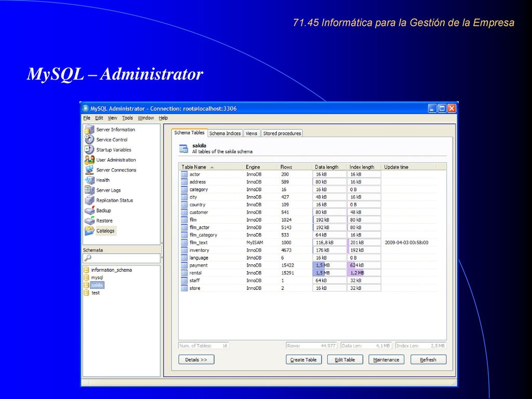Sort by the Rows column header

[295, 167]
